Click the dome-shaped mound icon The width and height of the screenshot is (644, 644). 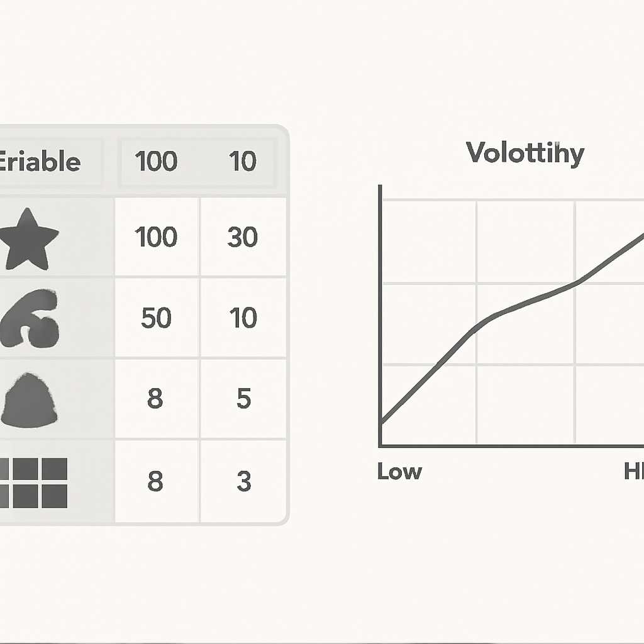29,399
